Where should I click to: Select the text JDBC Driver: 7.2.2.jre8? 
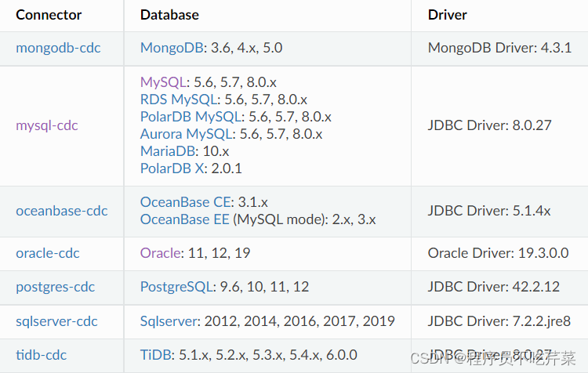(x=499, y=321)
